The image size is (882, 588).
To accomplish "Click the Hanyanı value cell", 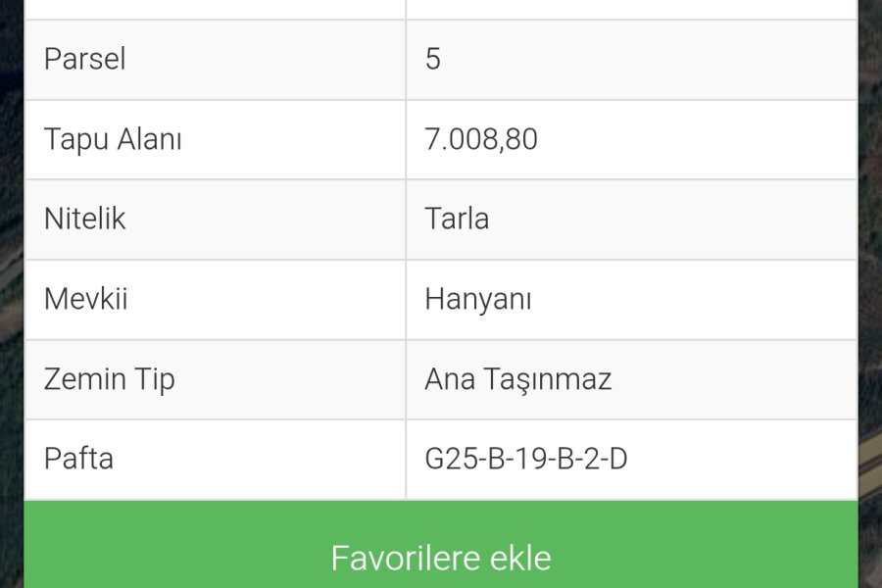I will point(631,300).
